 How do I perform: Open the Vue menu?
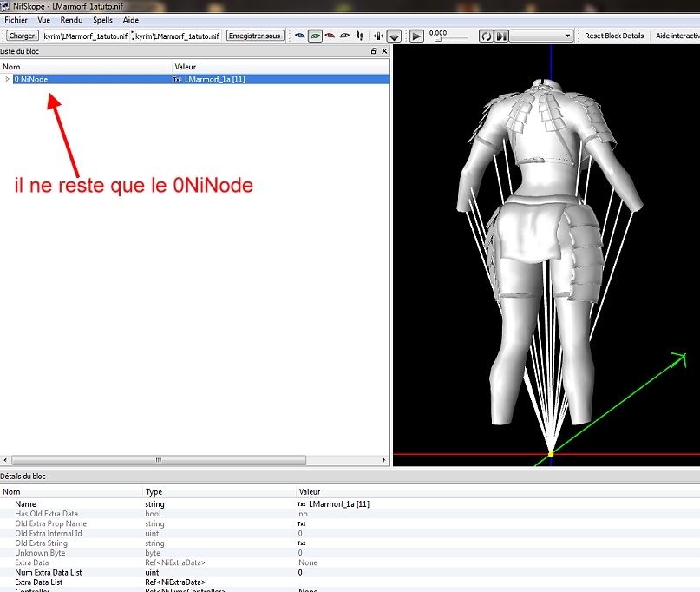coord(43,20)
